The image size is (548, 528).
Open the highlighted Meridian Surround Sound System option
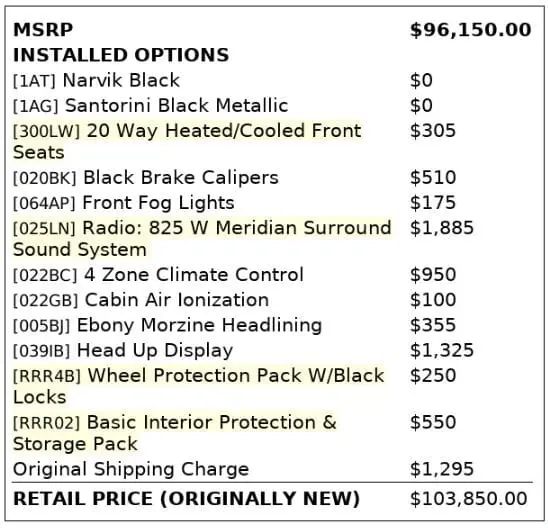tap(202, 239)
